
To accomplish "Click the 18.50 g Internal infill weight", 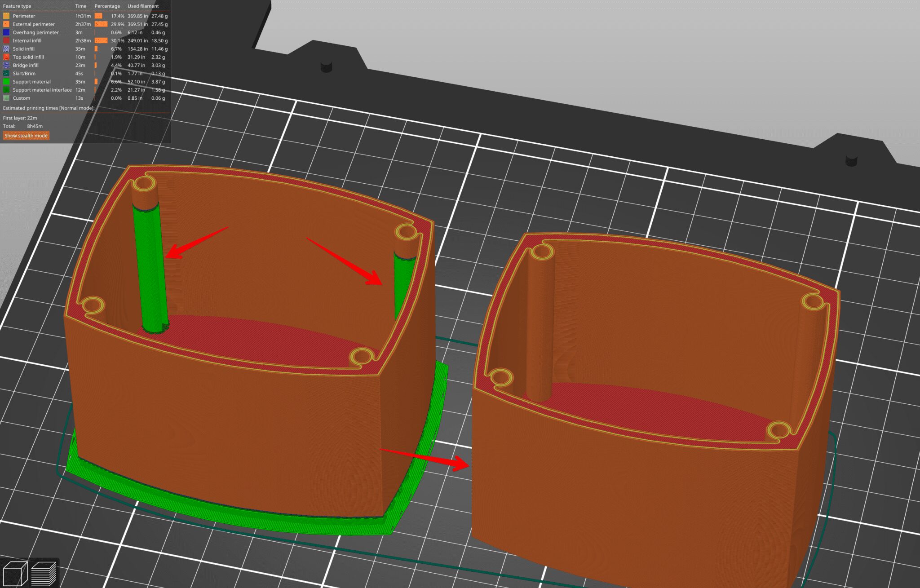I will click(x=159, y=40).
